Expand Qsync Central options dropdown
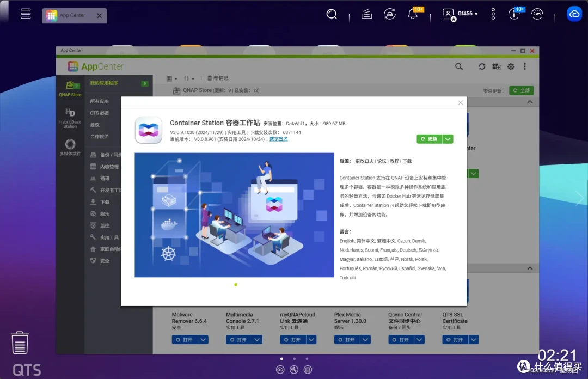 coord(419,340)
